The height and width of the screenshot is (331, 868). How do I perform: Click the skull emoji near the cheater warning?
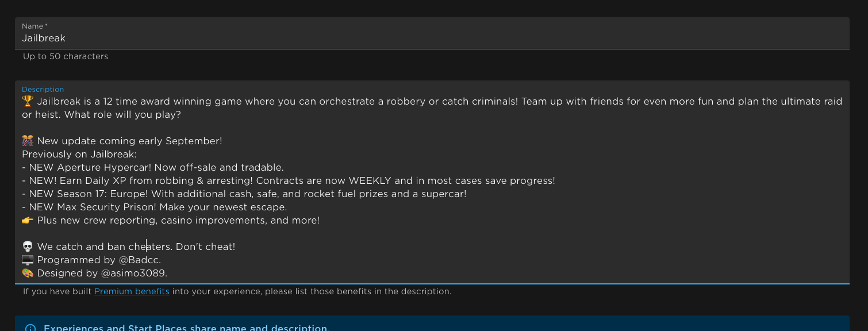click(x=27, y=246)
